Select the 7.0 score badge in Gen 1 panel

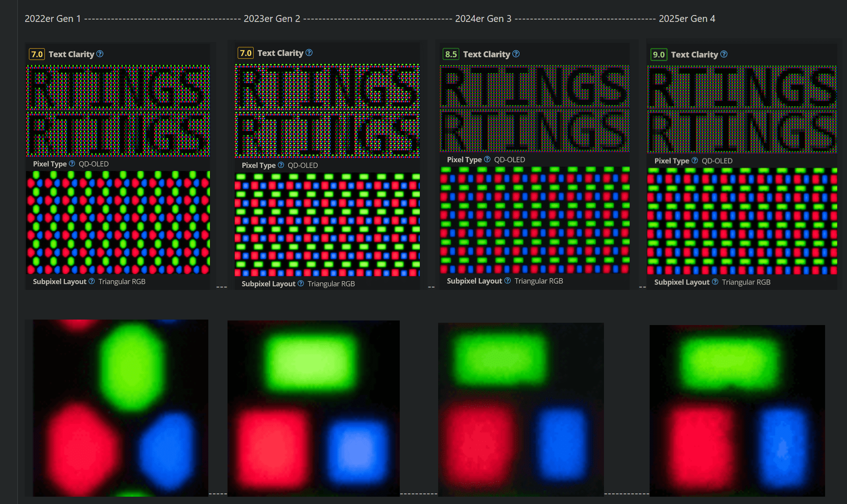coord(37,54)
